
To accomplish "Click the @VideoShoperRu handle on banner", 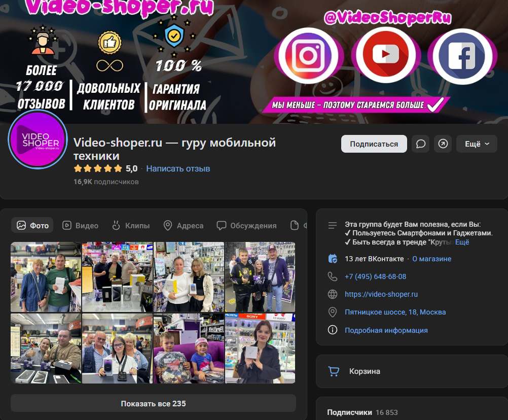I will tap(387, 17).
